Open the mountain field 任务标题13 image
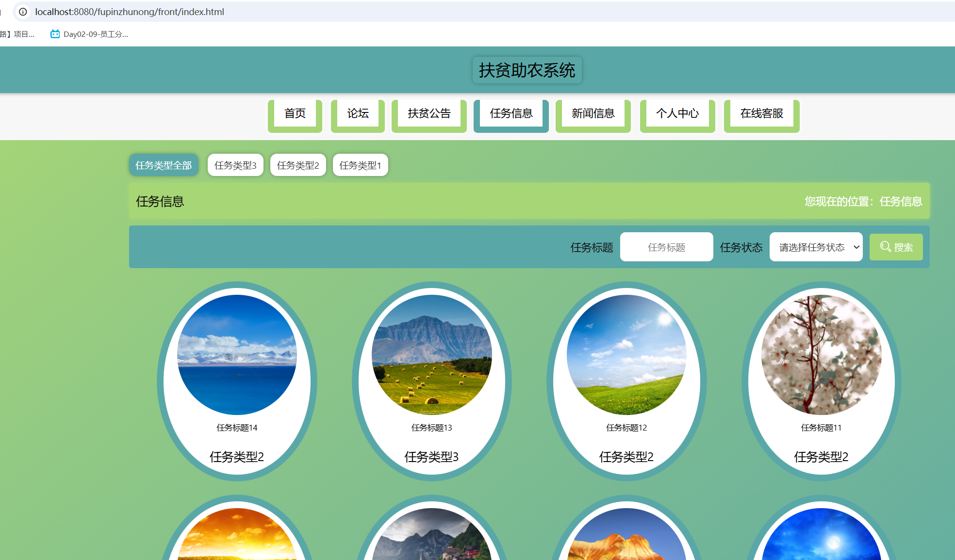 pos(431,355)
